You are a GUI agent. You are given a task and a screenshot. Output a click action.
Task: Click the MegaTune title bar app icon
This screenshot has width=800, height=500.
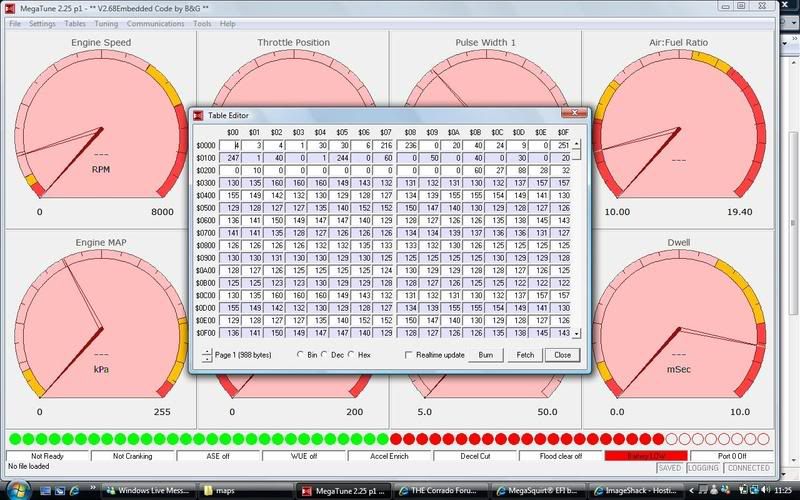pos(9,8)
